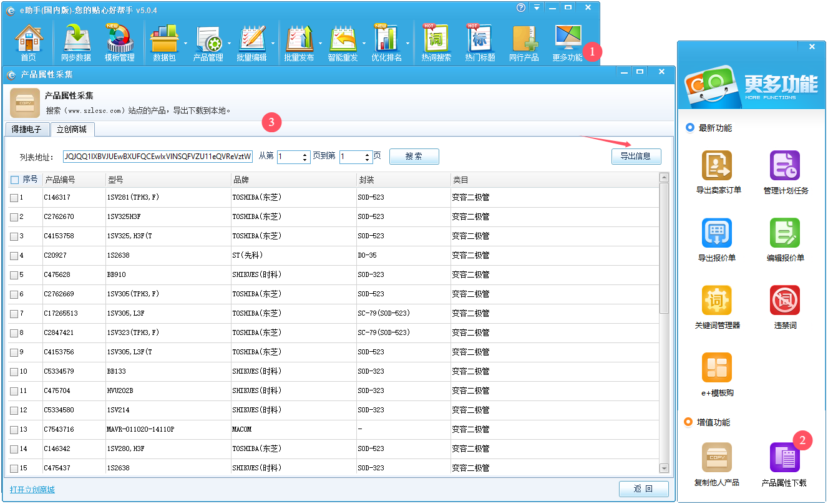Expand the 产品管理 dropdown arrow

(x=229, y=44)
